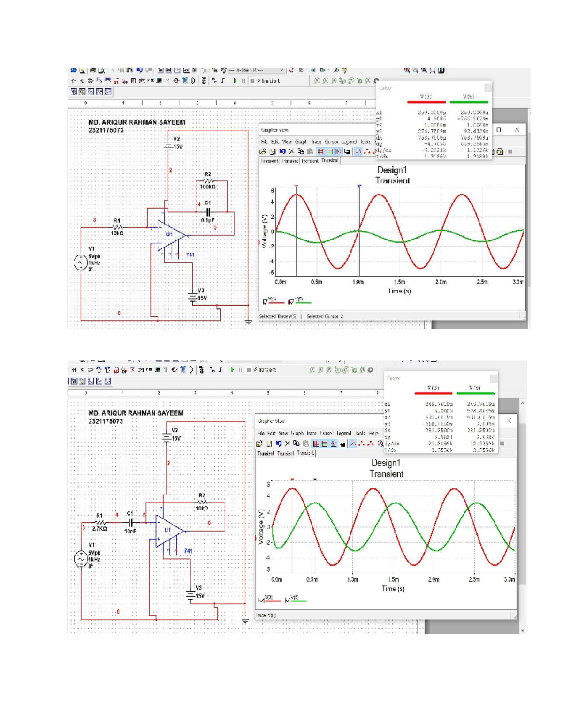The width and height of the screenshot is (563, 728).
Task: Open Tools menu in bottom Grapher View
Action: pos(360,433)
